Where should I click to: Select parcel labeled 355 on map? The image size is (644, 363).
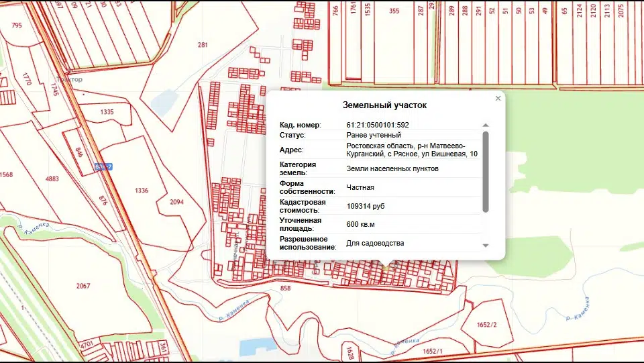coord(394,11)
